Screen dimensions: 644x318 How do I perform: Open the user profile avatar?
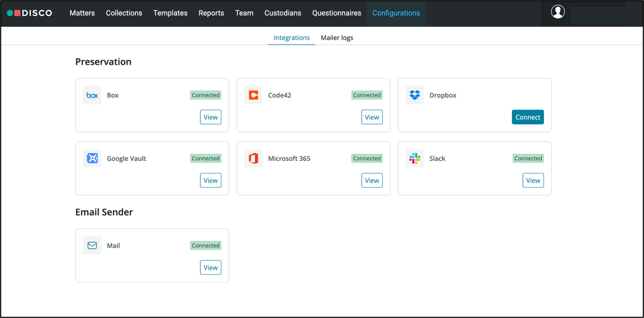[x=557, y=12]
